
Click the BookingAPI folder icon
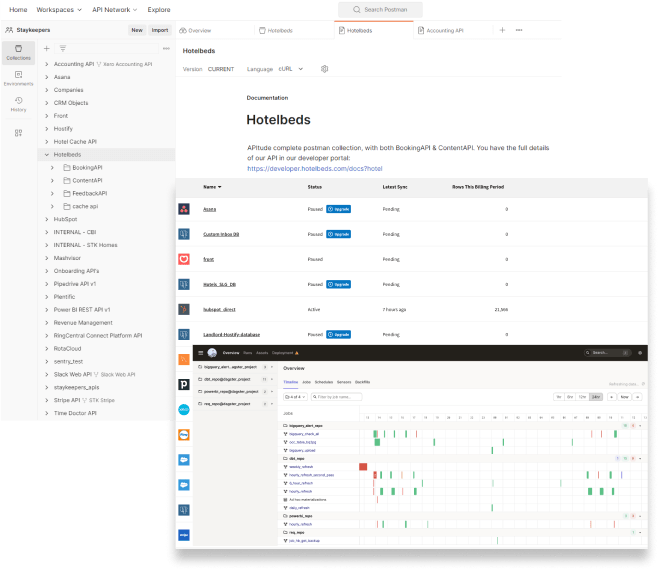click(x=67, y=168)
